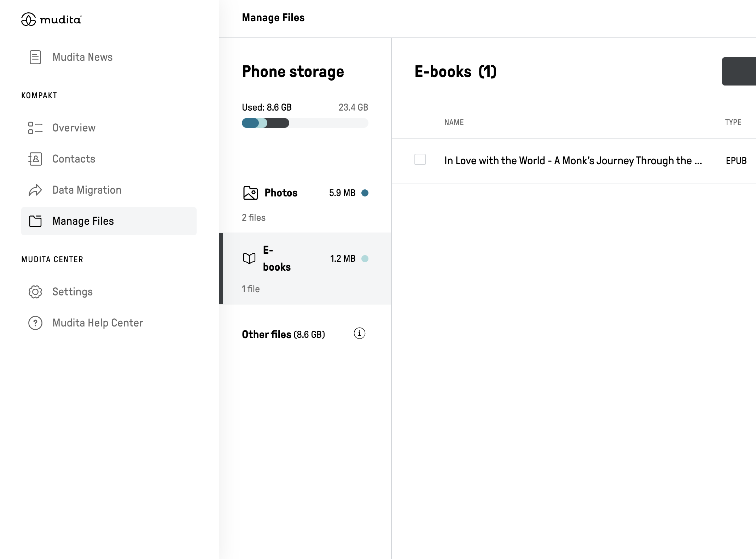Click the MUDITA CENTER section label
The width and height of the screenshot is (756, 559).
point(52,259)
